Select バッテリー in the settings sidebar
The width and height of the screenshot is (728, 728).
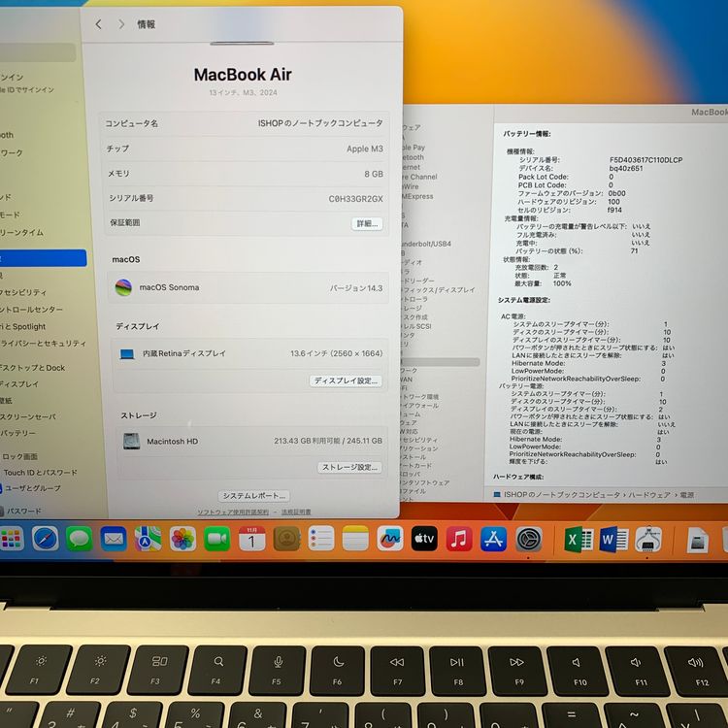(17, 433)
